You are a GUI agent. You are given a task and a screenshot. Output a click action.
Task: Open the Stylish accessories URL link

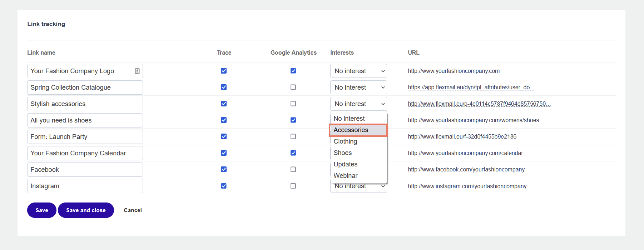pos(479,104)
